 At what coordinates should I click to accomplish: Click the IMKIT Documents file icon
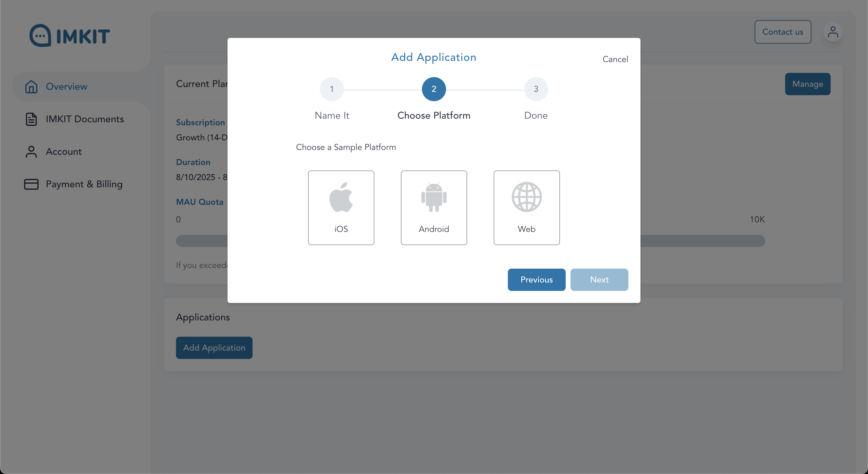tap(31, 119)
